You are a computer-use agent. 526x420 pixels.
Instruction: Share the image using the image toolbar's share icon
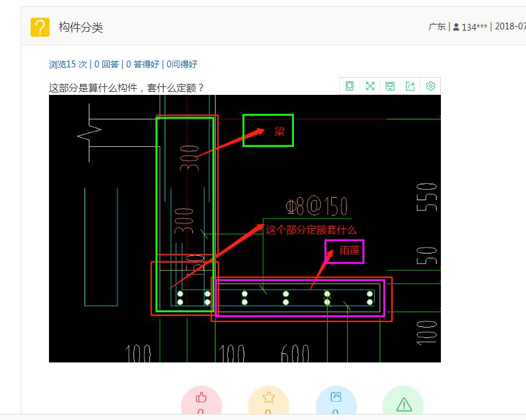pyautogui.click(x=410, y=86)
